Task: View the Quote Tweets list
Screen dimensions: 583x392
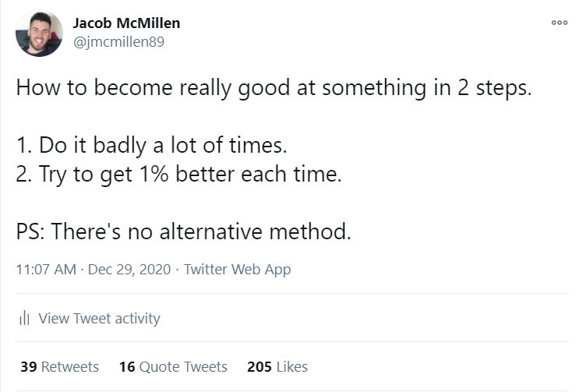Action: (x=183, y=367)
